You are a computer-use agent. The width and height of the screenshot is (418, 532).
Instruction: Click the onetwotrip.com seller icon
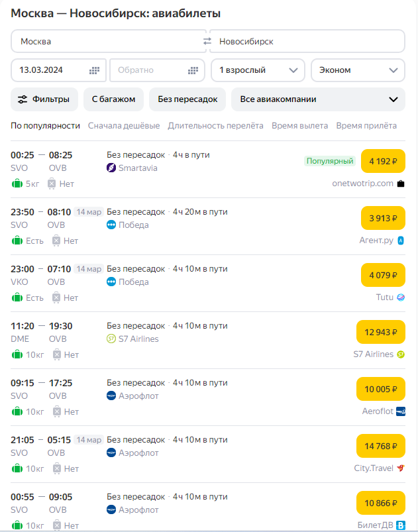pos(400,184)
